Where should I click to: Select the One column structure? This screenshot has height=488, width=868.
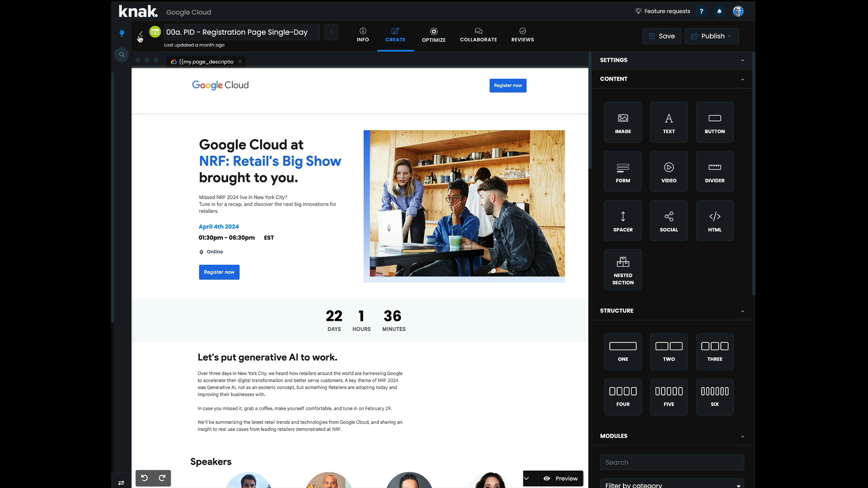tap(623, 352)
